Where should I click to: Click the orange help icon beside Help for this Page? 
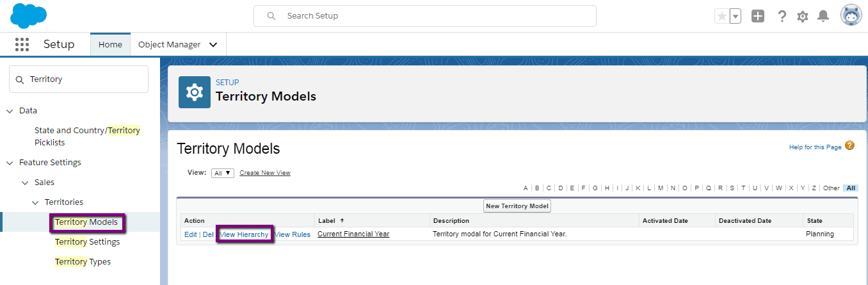(x=849, y=145)
